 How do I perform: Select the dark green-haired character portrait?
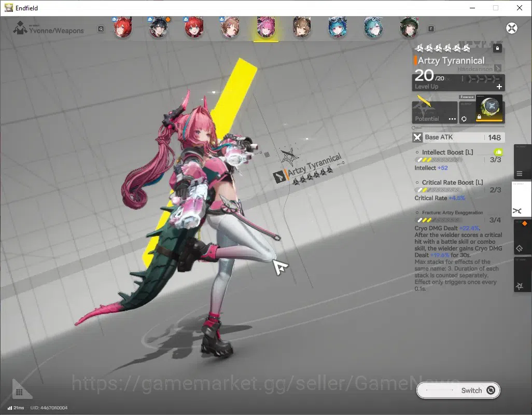click(x=409, y=27)
